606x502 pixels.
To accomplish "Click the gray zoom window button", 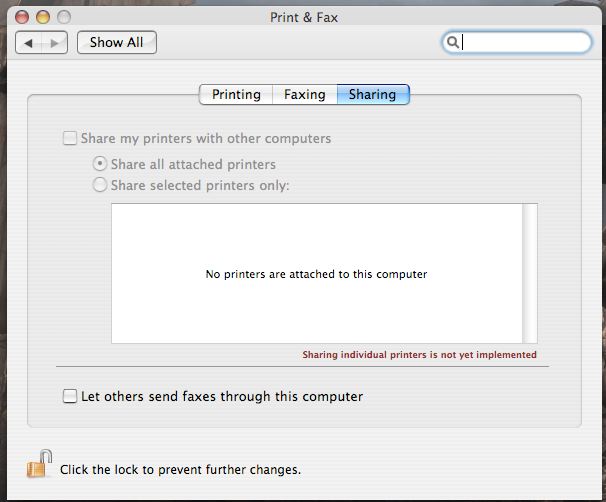I will pos(64,17).
